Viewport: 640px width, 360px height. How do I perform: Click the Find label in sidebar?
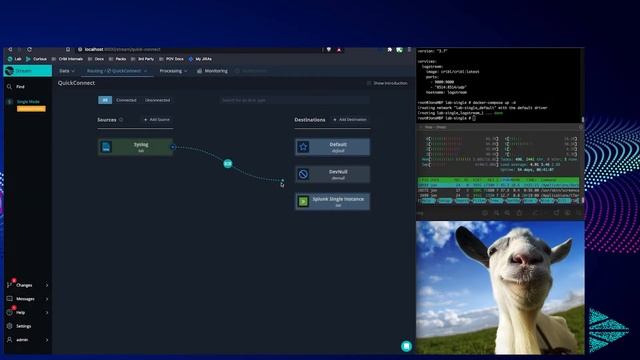[x=20, y=87]
